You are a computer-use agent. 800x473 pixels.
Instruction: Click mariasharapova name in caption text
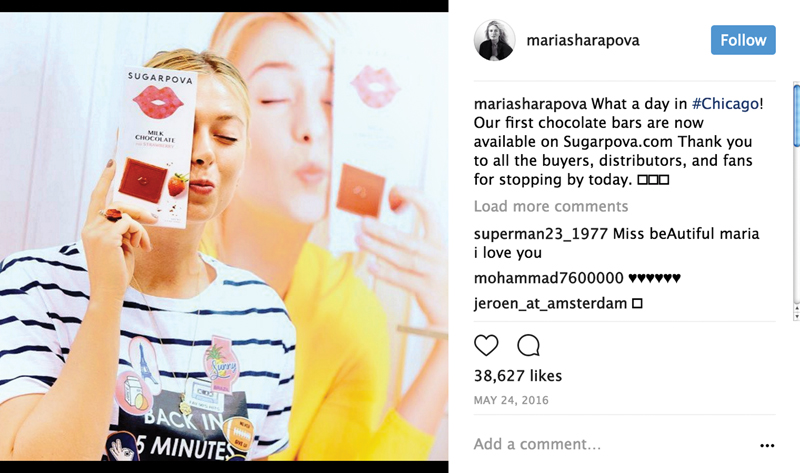click(x=530, y=104)
